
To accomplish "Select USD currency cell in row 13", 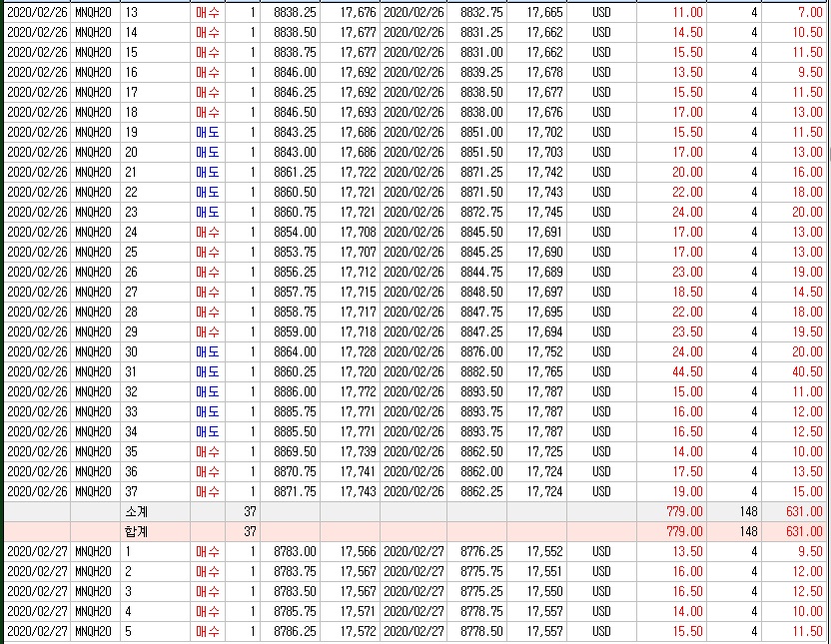I will click(601, 12).
